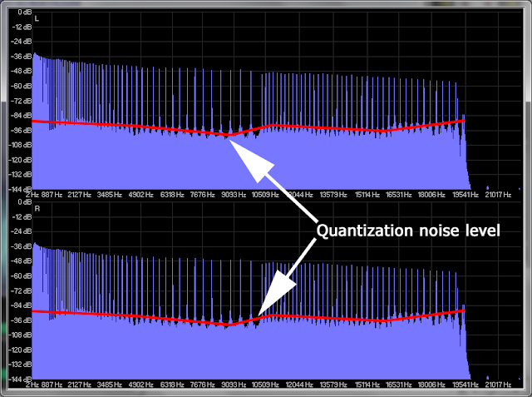Screen dimensions: 532x397
Task: Click the red noise line end near 19541 Hz, right channel
Action: pos(463,310)
